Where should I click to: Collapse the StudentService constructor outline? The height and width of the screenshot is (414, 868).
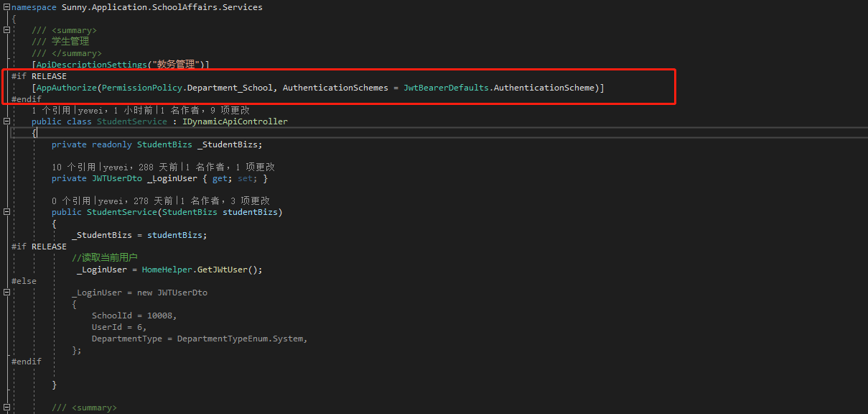[x=6, y=212]
